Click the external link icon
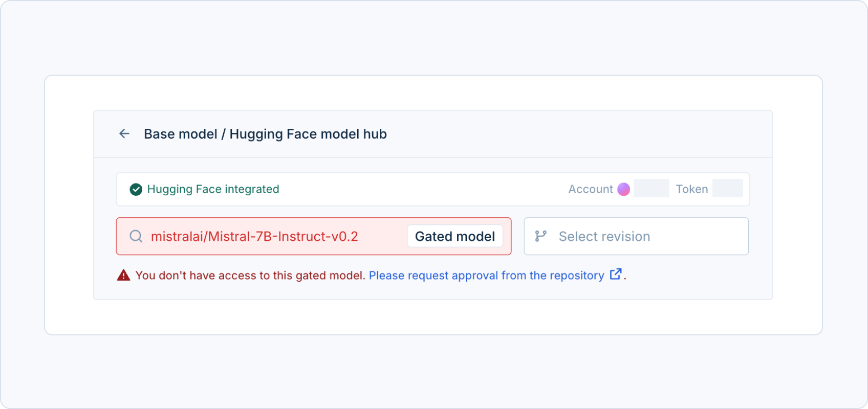Viewport: 868px width, 409px height. tap(616, 274)
